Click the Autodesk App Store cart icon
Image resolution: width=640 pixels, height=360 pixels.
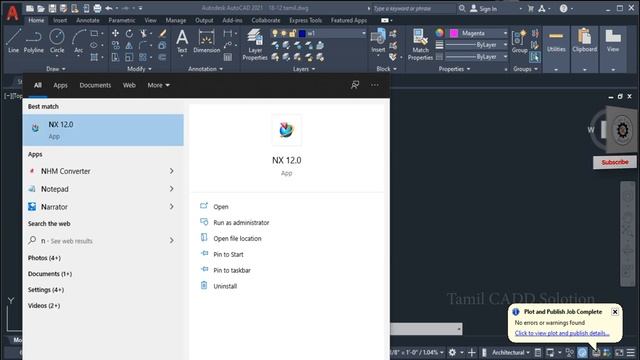pos(531,8)
